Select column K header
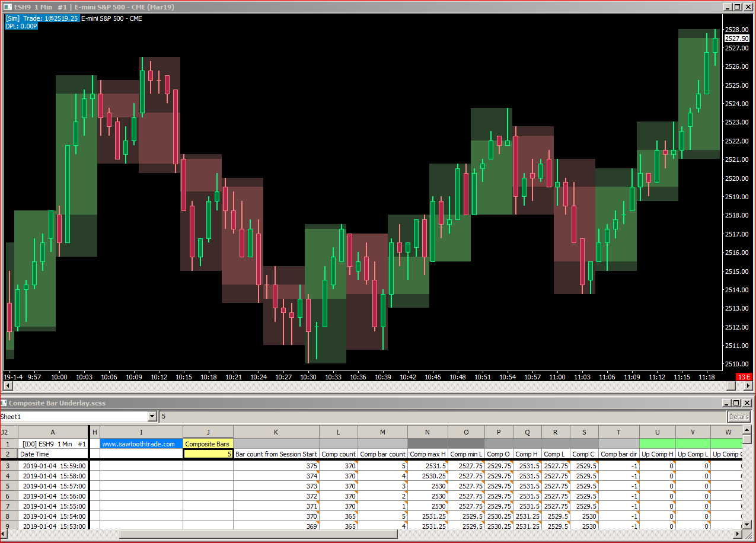This screenshot has width=756, height=543. click(276, 432)
